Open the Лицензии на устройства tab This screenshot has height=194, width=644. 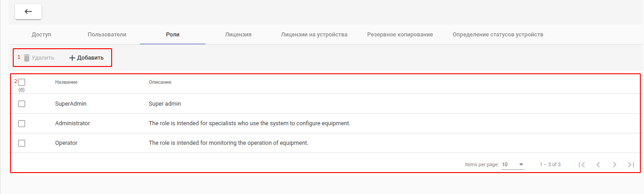[x=314, y=35]
